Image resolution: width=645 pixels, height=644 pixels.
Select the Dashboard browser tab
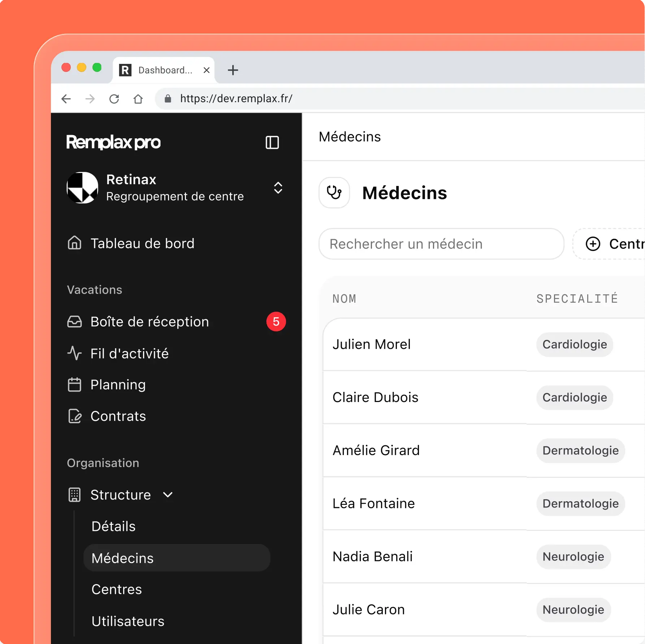(x=164, y=70)
